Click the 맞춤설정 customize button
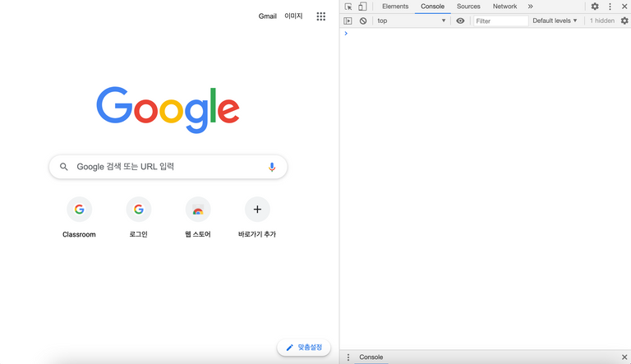Screen dimensions: 631x364 tap(304, 348)
